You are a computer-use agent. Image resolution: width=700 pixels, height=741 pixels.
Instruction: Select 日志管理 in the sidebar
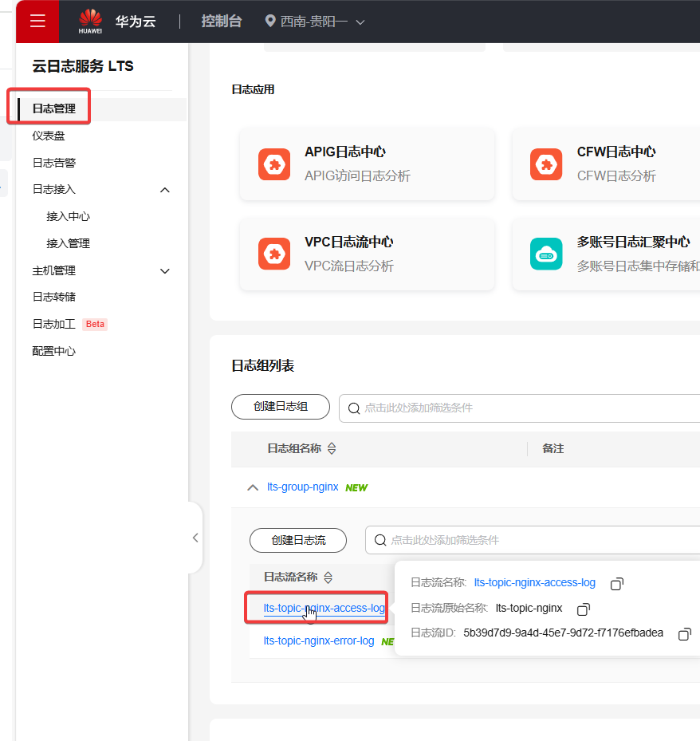54,108
